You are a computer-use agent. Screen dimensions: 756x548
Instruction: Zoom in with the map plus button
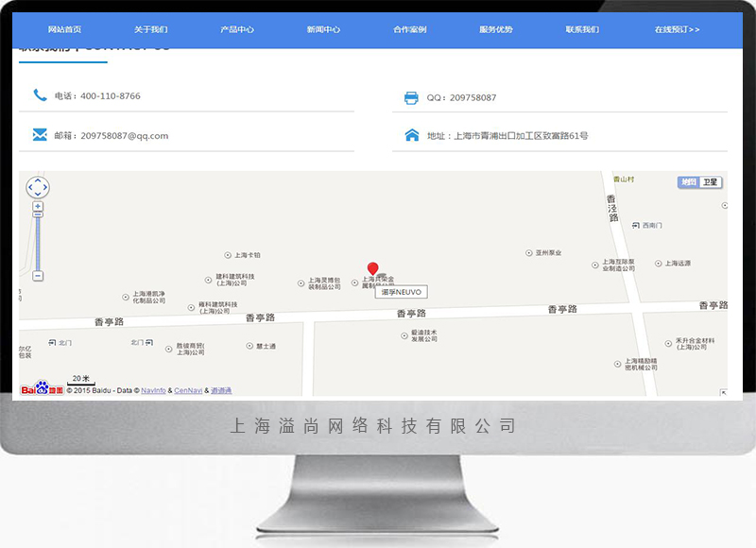[38, 206]
